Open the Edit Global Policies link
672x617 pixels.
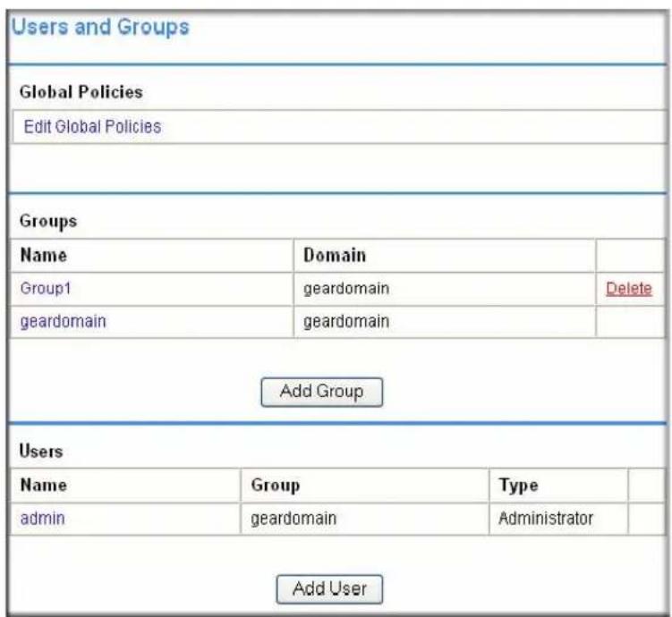click(92, 127)
